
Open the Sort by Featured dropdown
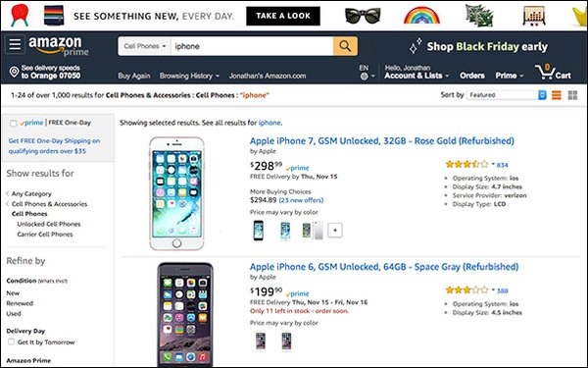click(506, 95)
